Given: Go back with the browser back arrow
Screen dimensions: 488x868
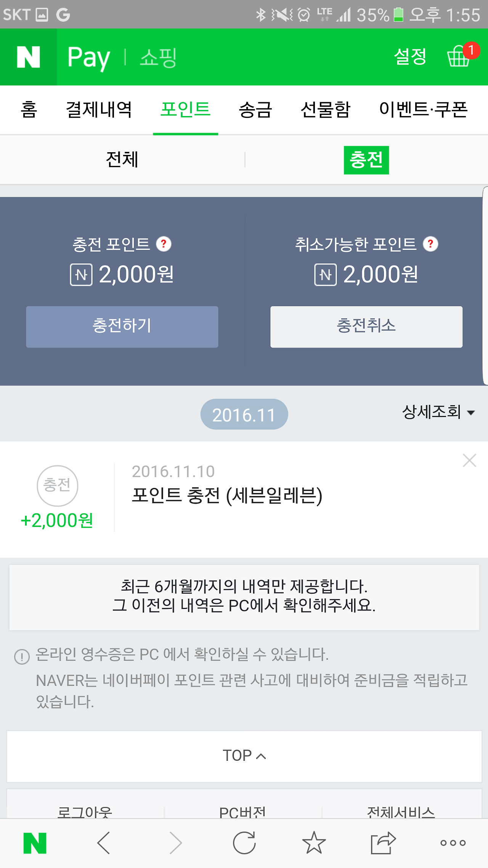Looking at the screenshot, I should pos(104,843).
